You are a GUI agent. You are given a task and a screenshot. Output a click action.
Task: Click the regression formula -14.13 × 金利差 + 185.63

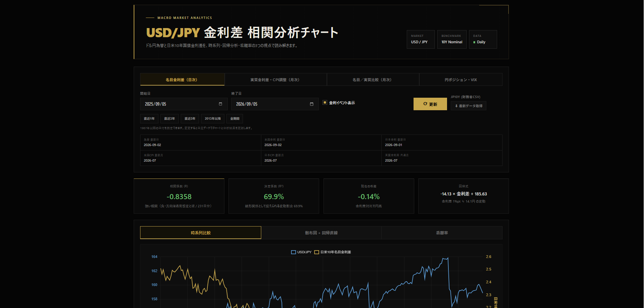coord(464,194)
